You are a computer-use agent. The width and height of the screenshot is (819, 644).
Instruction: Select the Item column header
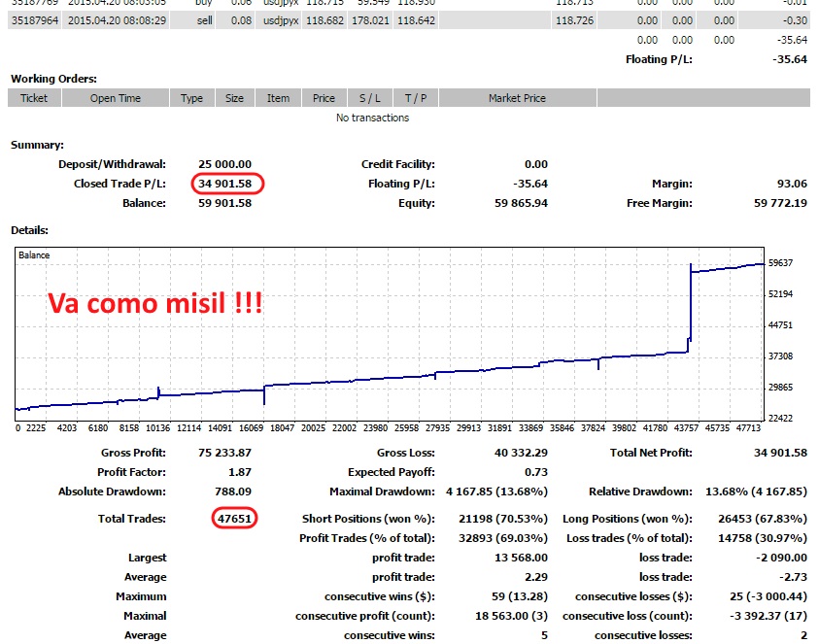(279, 98)
